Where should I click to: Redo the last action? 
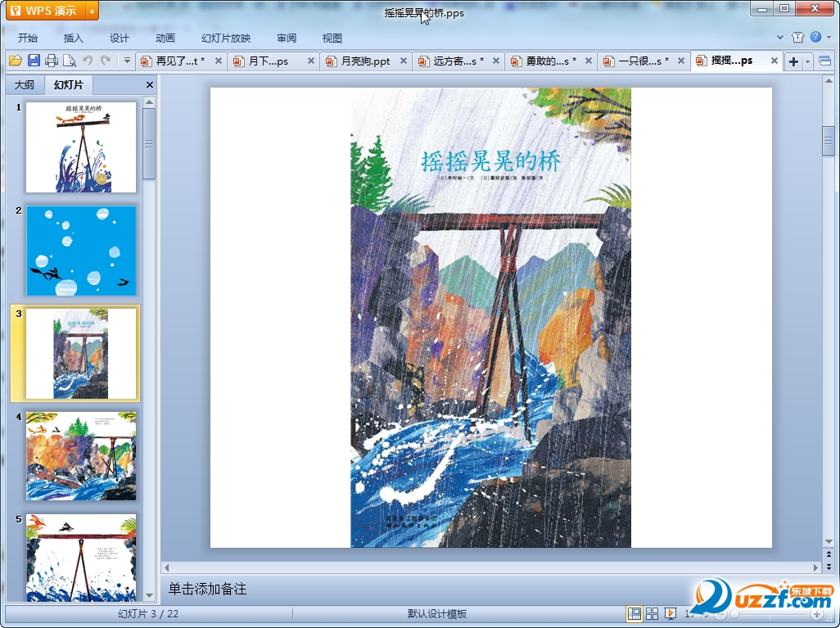(x=106, y=61)
